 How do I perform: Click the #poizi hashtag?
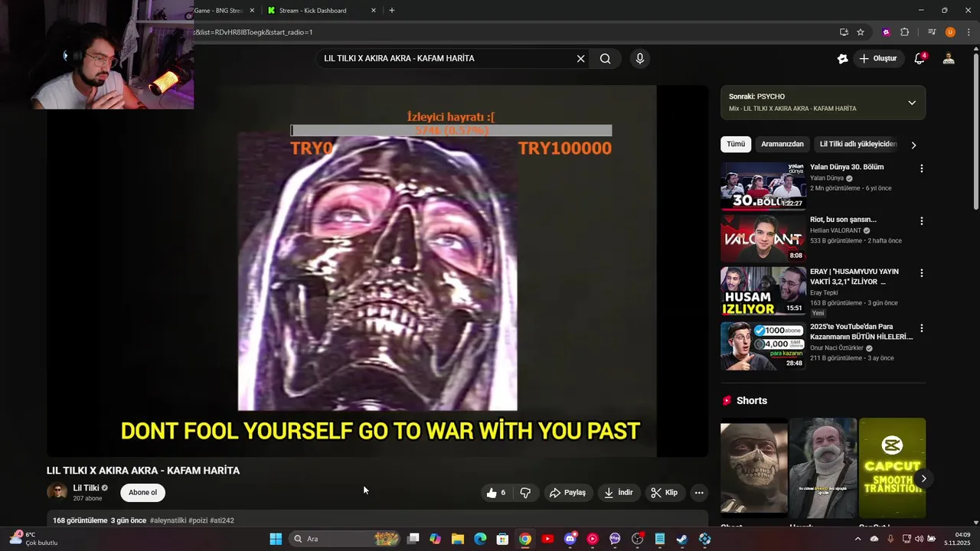pos(198,520)
